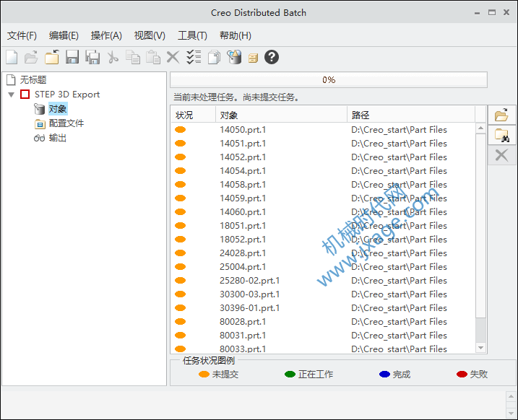Open the 工具(T) menu
This screenshot has height=420, width=518.
coord(192,35)
